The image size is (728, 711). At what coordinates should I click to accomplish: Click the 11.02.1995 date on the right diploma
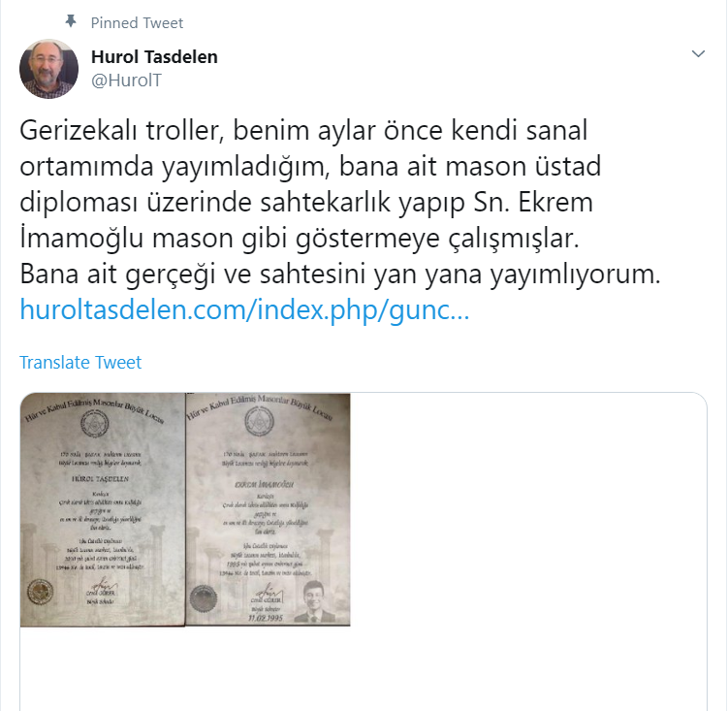tap(266, 618)
